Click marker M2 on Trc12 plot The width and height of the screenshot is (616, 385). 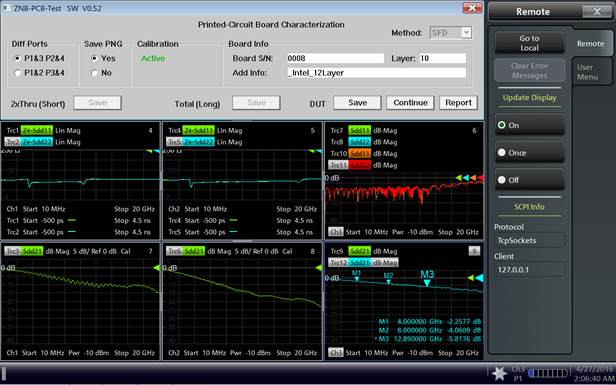388,278
